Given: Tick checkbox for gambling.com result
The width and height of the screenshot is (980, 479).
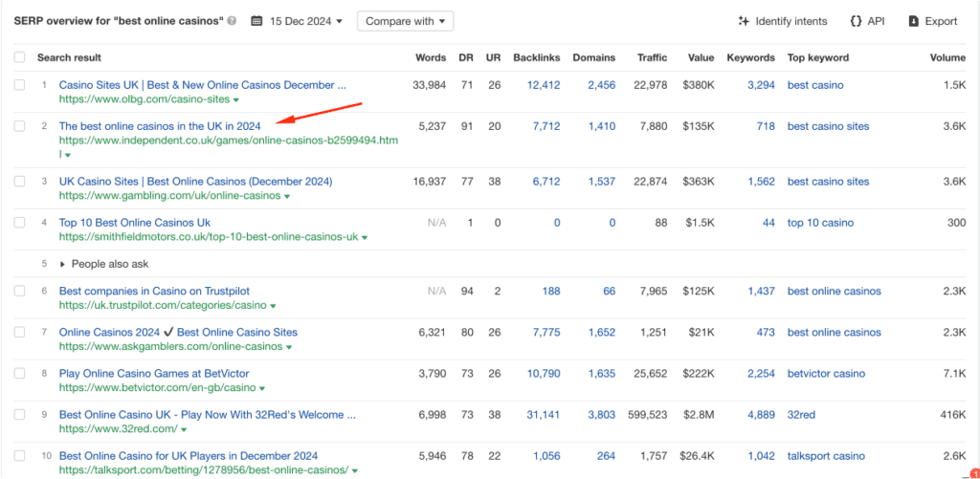Looking at the screenshot, I should [19, 182].
